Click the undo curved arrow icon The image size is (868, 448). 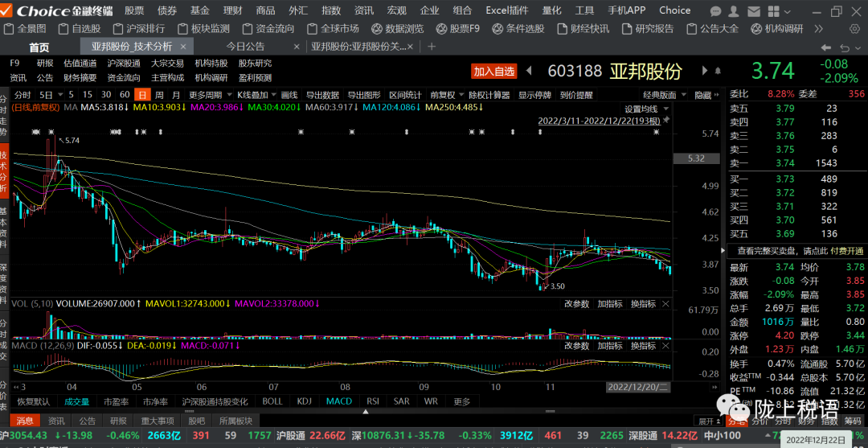click(x=845, y=47)
